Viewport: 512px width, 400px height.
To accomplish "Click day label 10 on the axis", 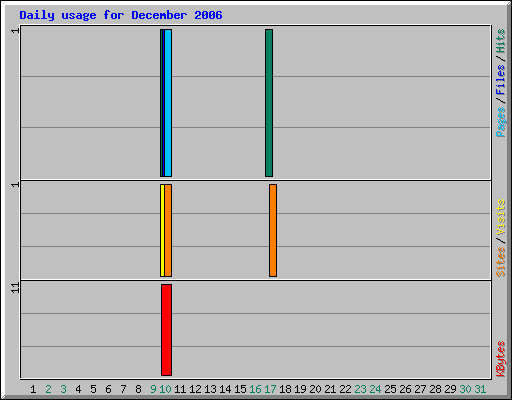I will point(166,389).
